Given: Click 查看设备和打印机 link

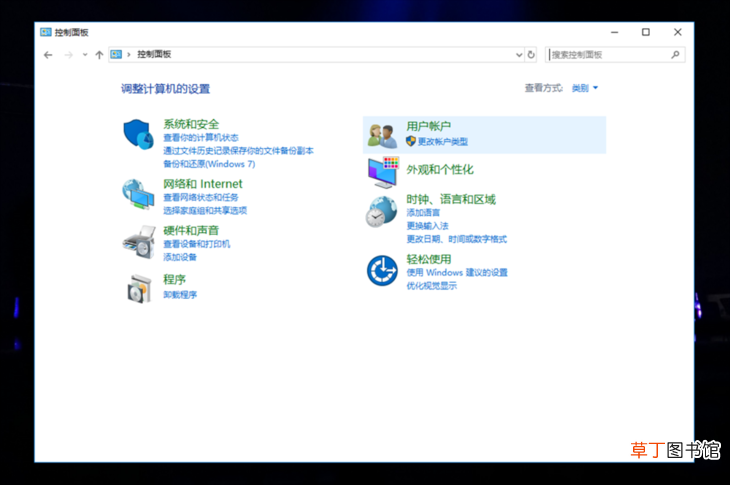Looking at the screenshot, I should tap(196, 244).
